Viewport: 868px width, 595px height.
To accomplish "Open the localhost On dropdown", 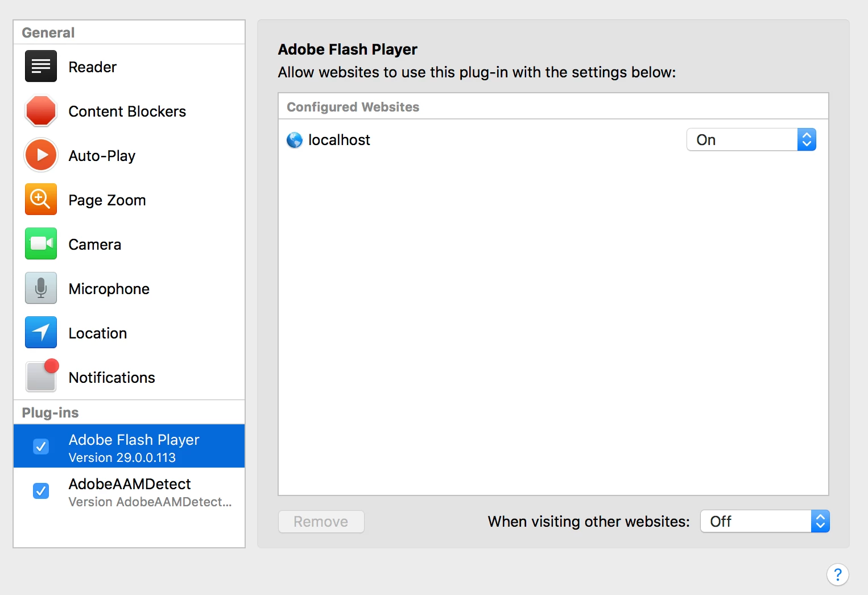I will tap(751, 140).
